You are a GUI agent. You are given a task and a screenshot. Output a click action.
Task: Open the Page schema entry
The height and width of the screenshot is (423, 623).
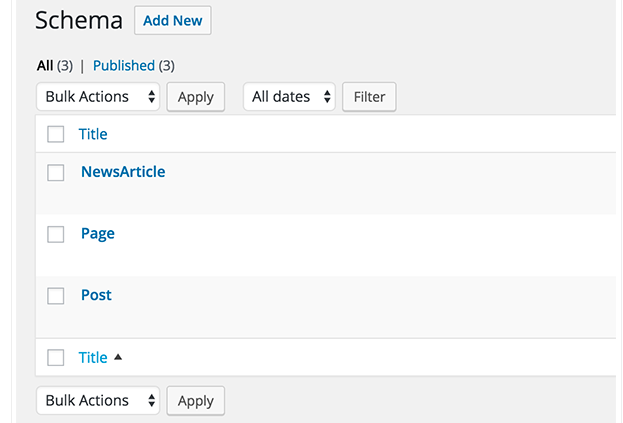[98, 234]
